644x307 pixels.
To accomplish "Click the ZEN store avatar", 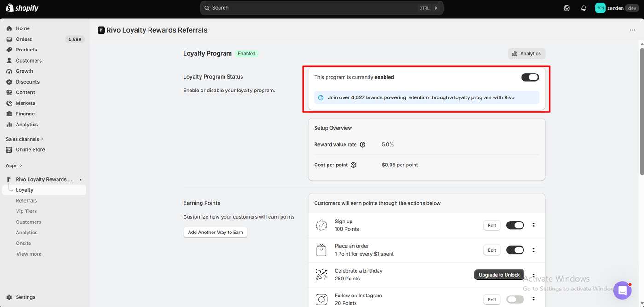I will tap(600, 8).
